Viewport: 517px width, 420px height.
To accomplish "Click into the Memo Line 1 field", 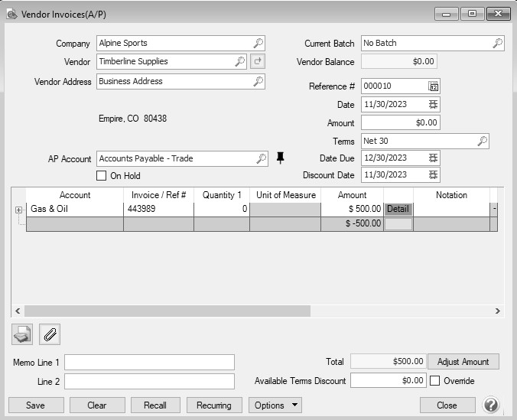I will (149, 362).
